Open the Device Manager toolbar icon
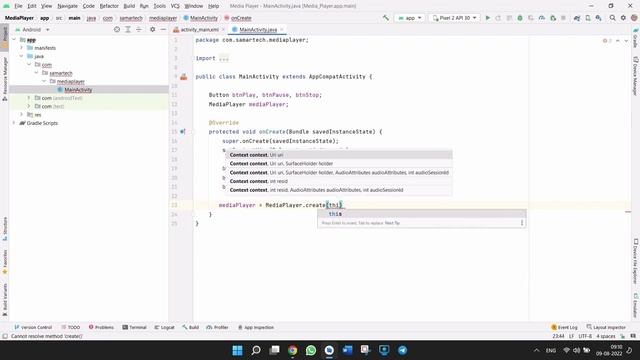 588,18
